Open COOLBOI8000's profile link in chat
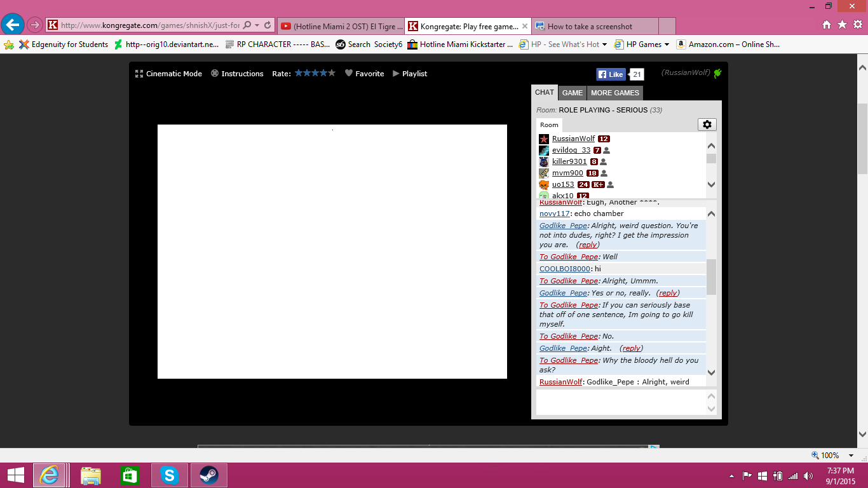 tap(565, 269)
